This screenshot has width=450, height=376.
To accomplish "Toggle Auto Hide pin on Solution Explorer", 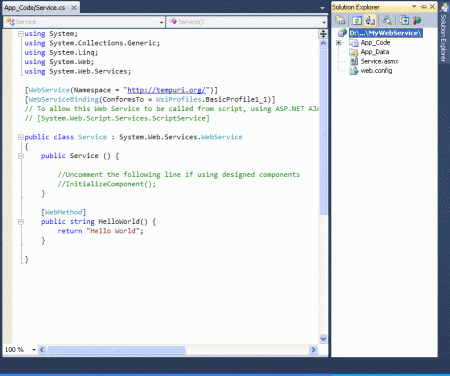I will click(x=424, y=6).
